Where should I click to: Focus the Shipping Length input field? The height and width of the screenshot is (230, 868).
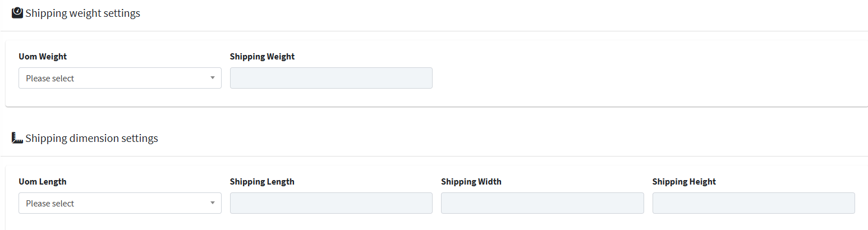pyautogui.click(x=331, y=203)
